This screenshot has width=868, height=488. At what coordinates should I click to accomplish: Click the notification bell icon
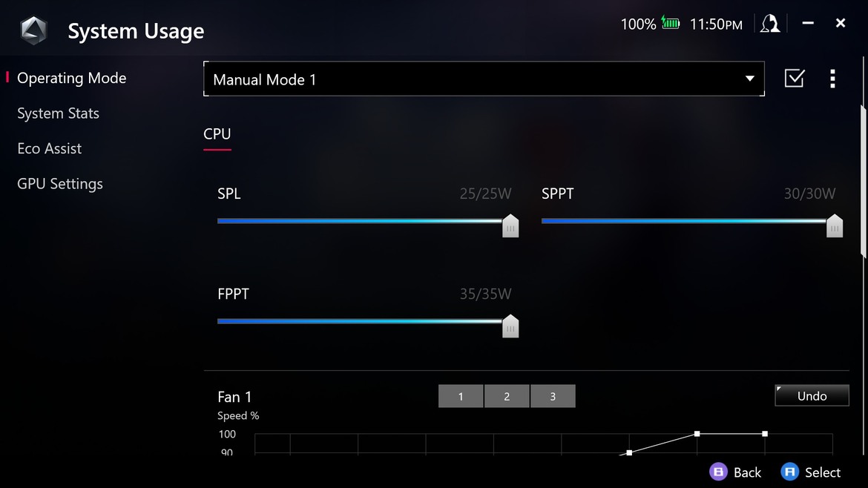[x=770, y=24]
